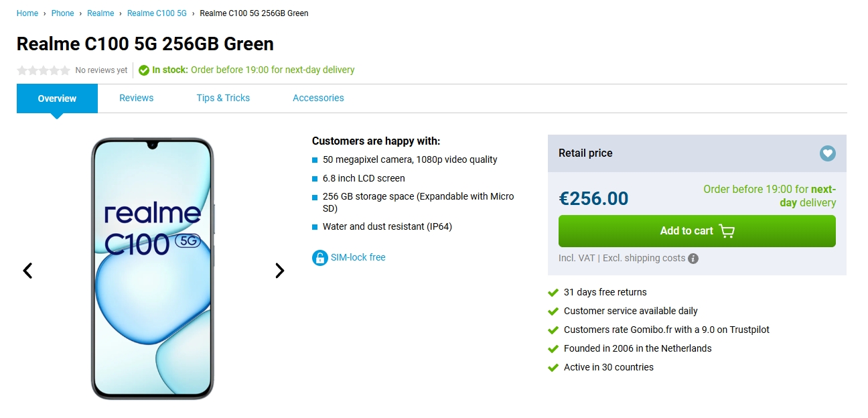Switch to the Reviews tab
Screen dimensions: 868x418
136,98
